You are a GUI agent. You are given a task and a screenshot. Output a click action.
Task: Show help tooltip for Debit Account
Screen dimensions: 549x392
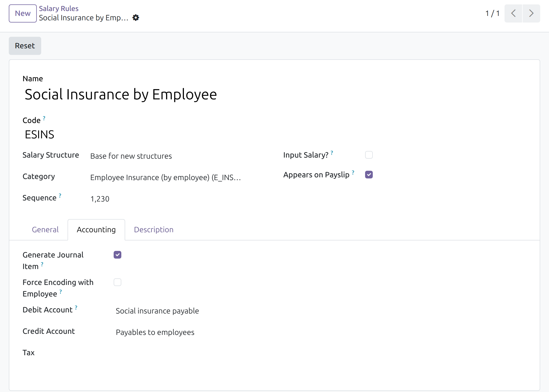pyautogui.click(x=76, y=308)
